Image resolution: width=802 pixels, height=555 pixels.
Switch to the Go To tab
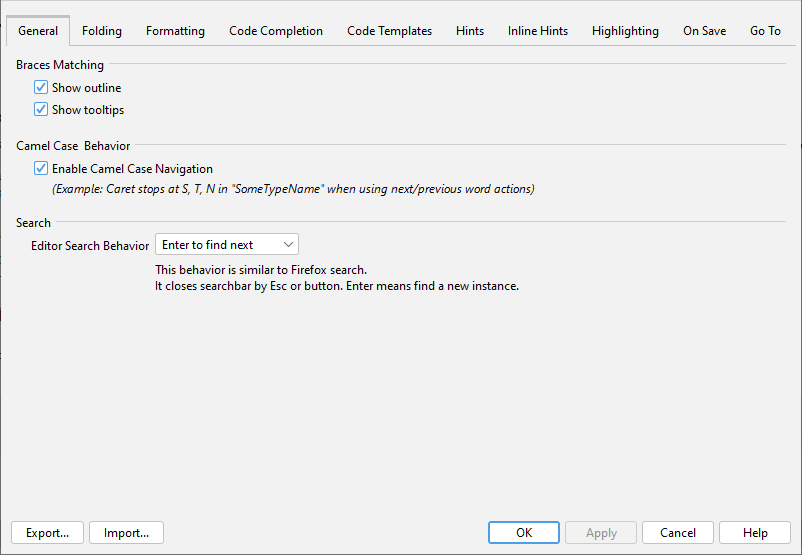pyautogui.click(x=765, y=31)
